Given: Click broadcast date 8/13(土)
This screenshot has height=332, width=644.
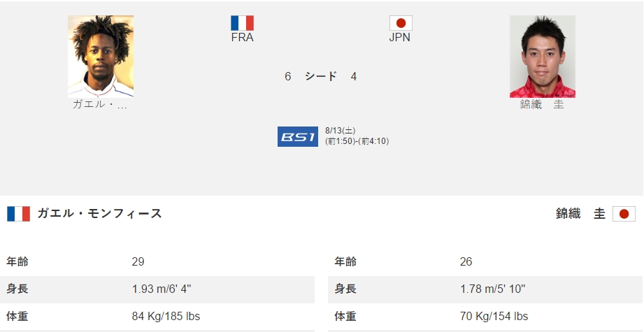Looking at the screenshot, I should [x=340, y=131].
